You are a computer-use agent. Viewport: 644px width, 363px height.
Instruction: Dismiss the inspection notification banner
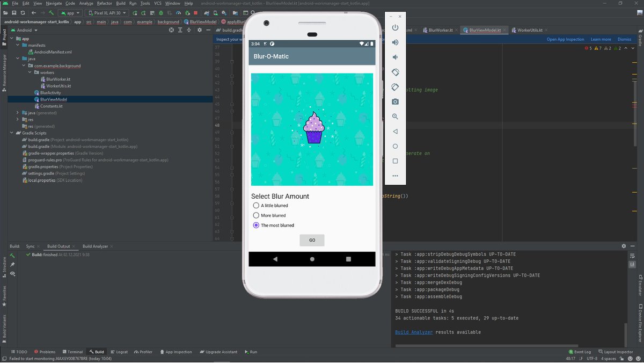[x=624, y=39]
